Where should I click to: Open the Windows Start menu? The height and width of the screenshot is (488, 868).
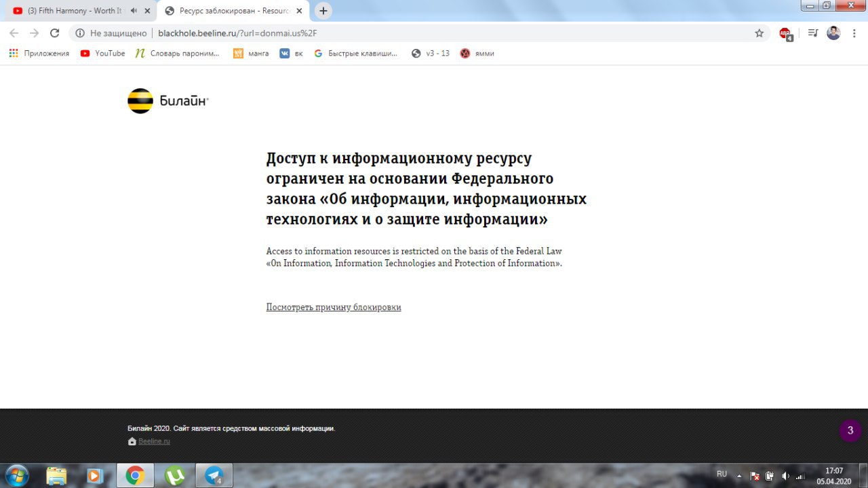pyautogui.click(x=16, y=475)
